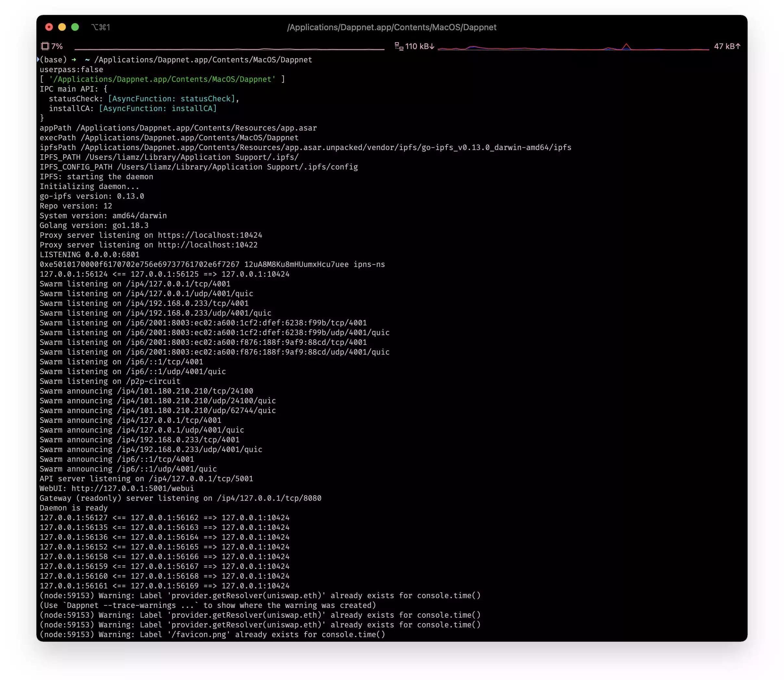Click 'Initializing daemon...' line

90,186
